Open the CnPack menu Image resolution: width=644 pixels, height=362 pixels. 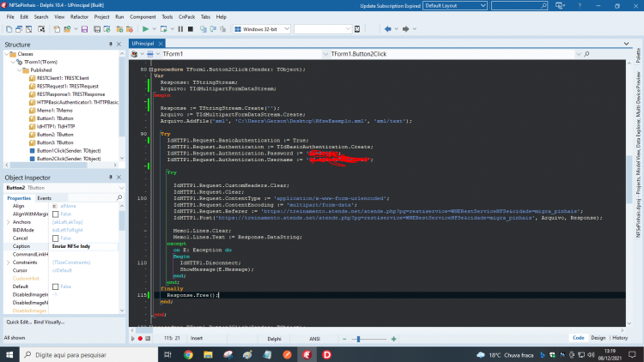tap(186, 17)
